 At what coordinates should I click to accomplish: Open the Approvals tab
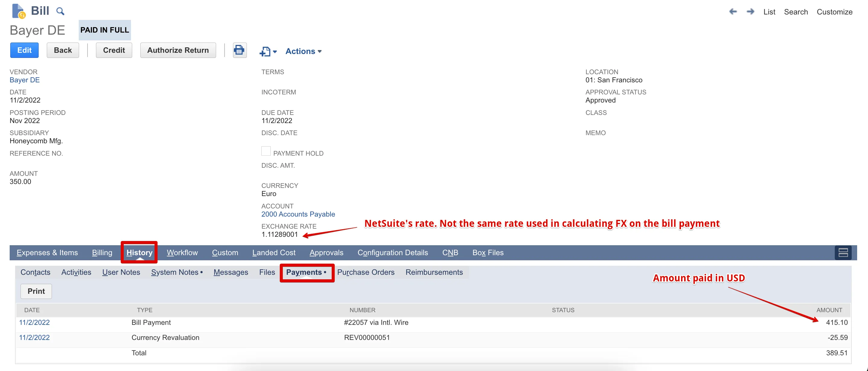[x=326, y=252]
